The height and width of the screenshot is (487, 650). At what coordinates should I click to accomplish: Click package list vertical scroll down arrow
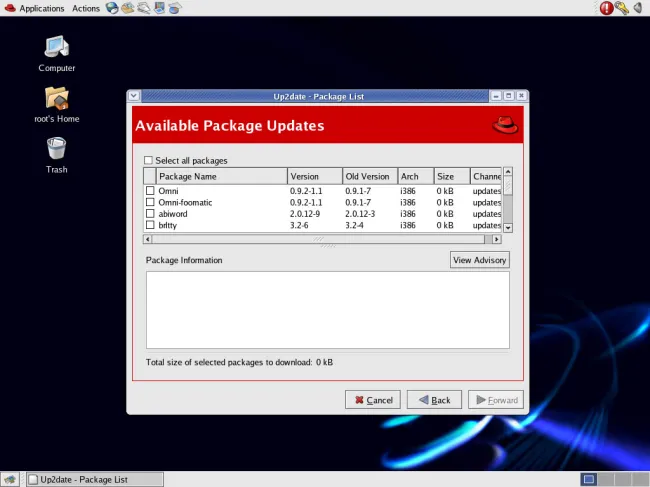pyautogui.click(x=507, y=228)
